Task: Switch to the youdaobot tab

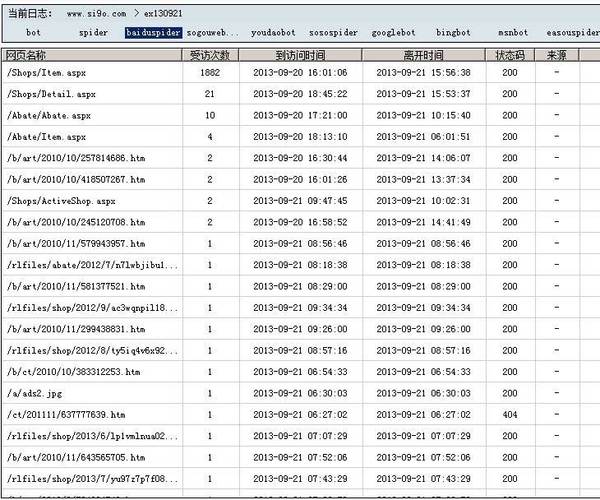Action: [273, 33]
